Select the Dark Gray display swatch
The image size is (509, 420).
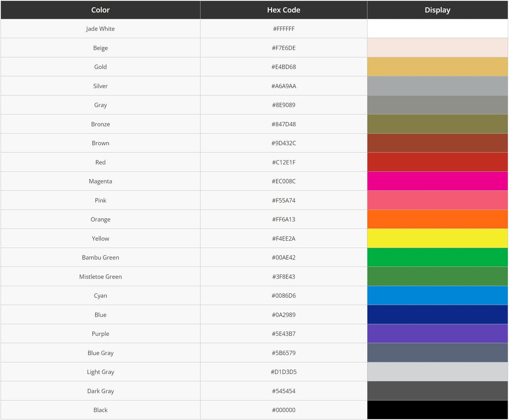pos(437,391)
